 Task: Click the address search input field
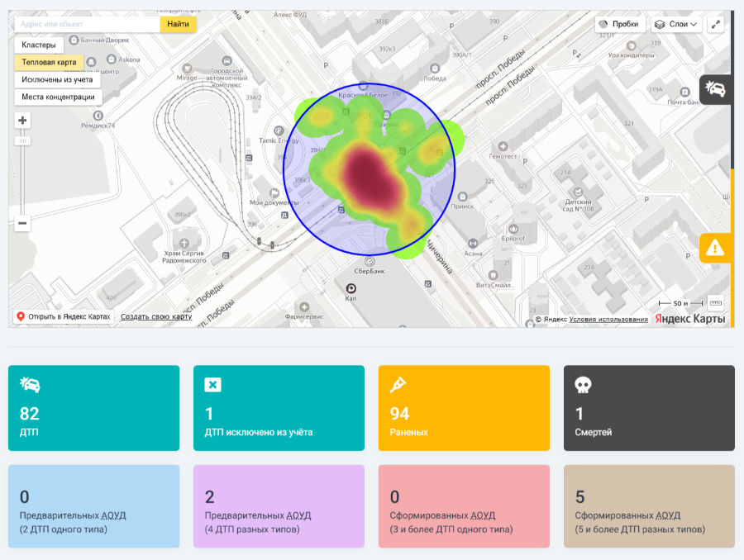click(87, 24)
